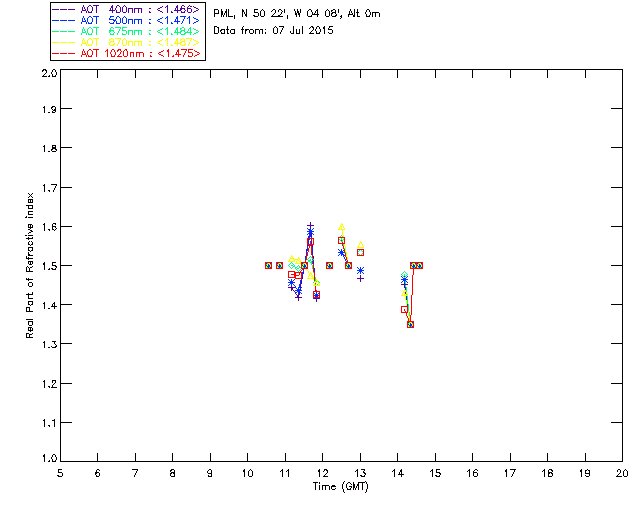This screenshot has width=640, height=512.
Task: Click the purple plus marker at 1.6
Action: point(311,225)
